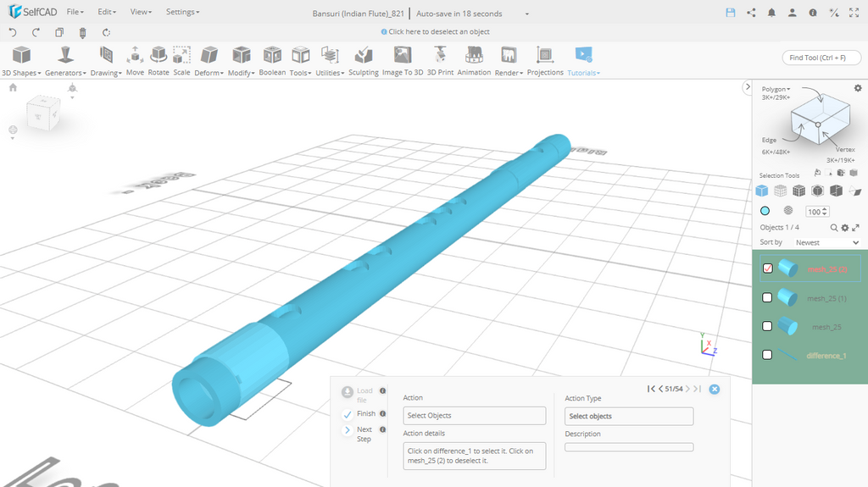Click the delete trash can icon
The height and width of the screenshot is (487, 868).
coord(82,32)
